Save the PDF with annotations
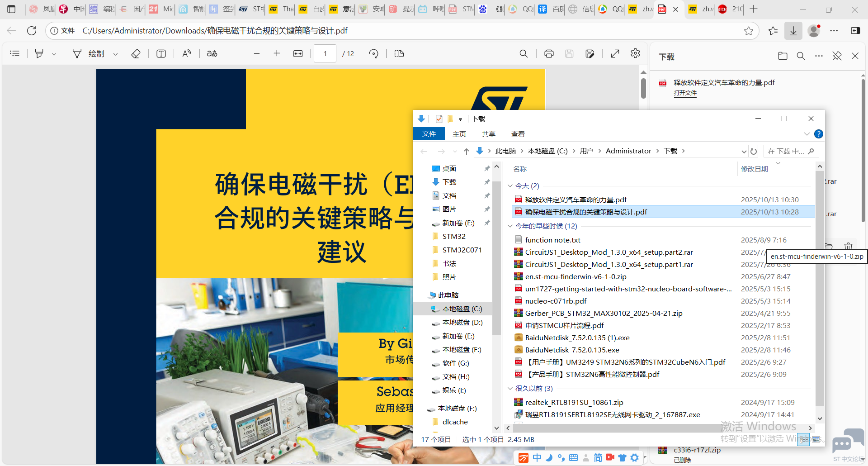This screenshot has width=868, height=466. coord(590,53)
